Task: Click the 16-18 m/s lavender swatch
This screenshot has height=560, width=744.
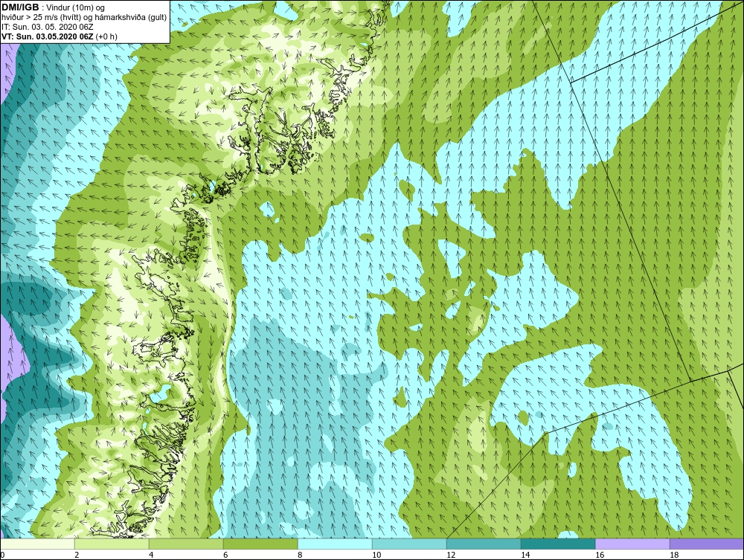Action: click(632, 544)
